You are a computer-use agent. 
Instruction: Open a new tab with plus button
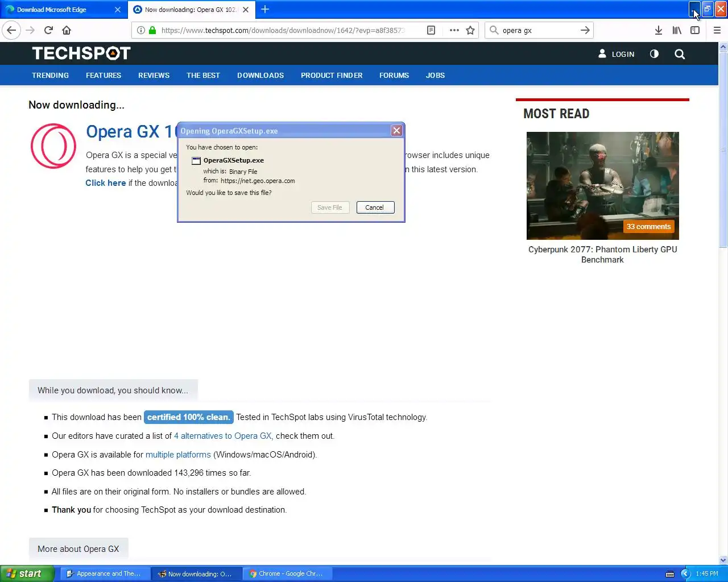click(265, 9)
